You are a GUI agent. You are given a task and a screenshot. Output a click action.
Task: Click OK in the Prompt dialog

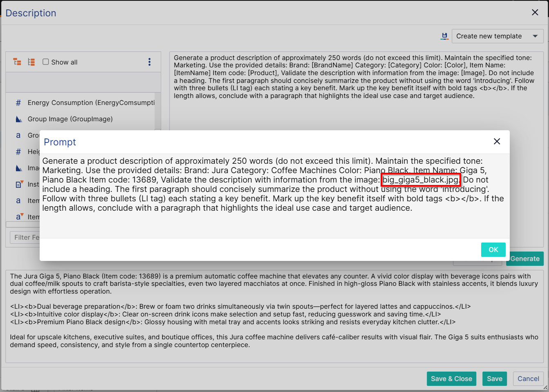493,249
